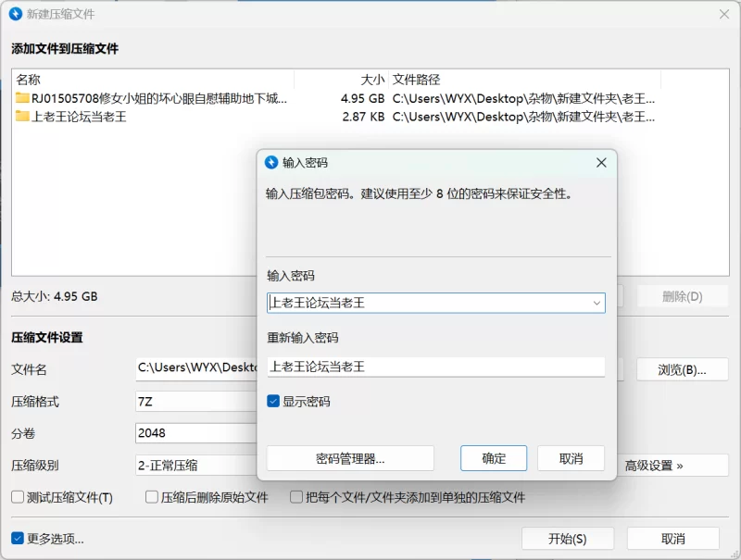The width and height of the screenshot is (741, 560).
Task: Close the 输入密码 dialog with X
Action: coord(601,163)
